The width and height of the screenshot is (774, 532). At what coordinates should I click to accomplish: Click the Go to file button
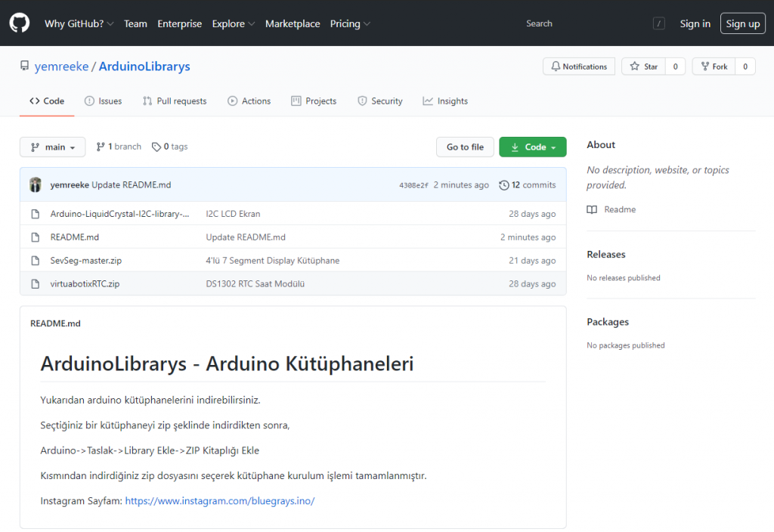(x=465, y=147)
